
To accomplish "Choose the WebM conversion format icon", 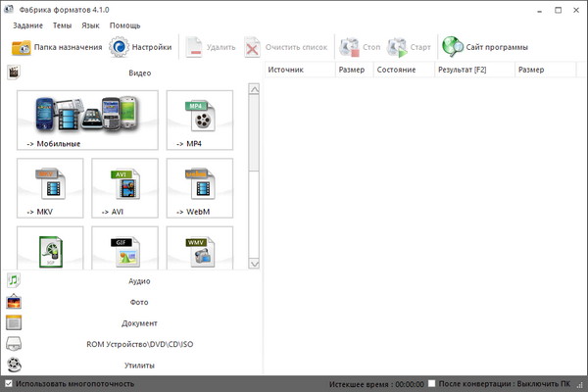I will point(199,188).
